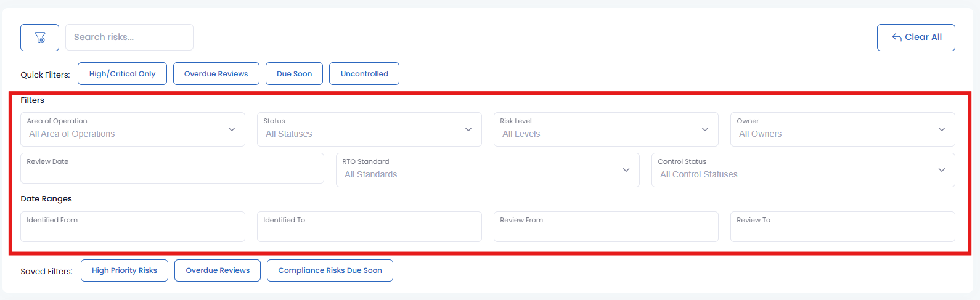This screenshot has height=300, width=980.
Task: Open the Area of Operation dropdown
Action: tap(133, 129)
